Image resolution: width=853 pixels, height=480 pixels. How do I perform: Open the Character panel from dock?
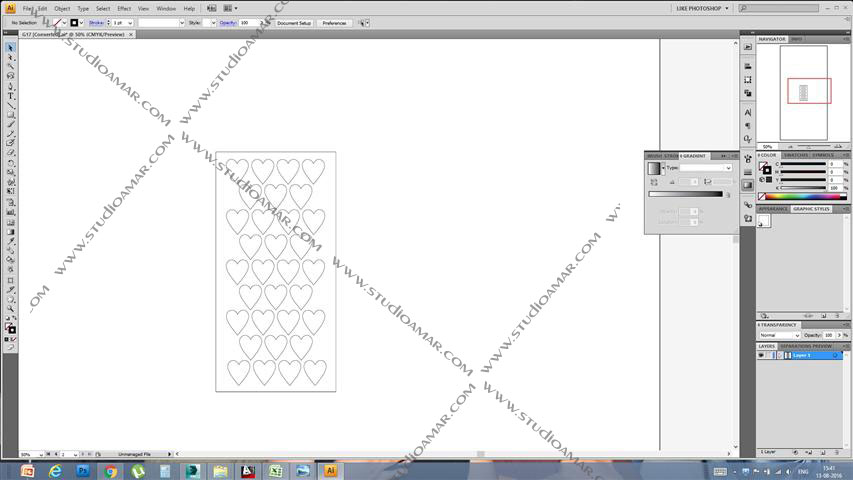[x=748, y=112]
